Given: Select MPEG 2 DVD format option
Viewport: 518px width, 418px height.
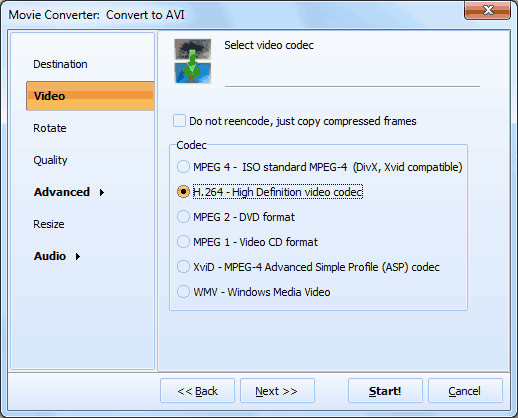Looking at the screenshot, I should coord(183,217).
